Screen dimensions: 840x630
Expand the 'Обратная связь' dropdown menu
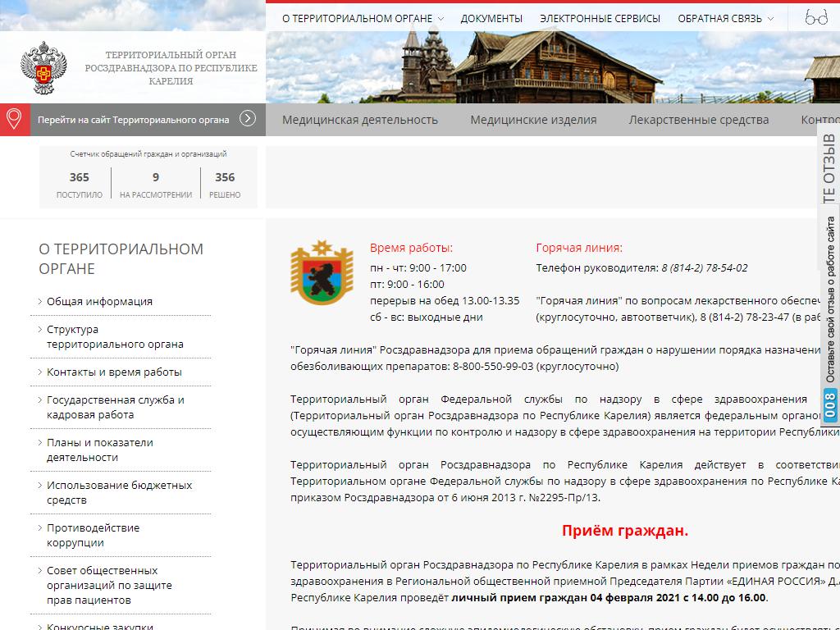point(725,18)
